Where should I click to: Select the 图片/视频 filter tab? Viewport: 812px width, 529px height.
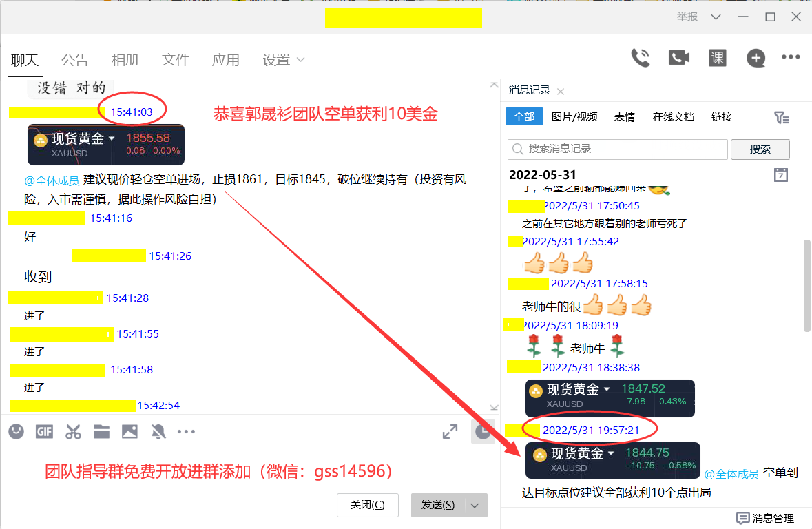pos(574,117)
